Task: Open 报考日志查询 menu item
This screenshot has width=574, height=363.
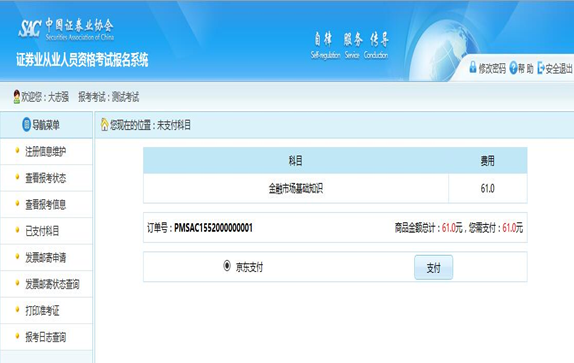Action: point(46,337)
